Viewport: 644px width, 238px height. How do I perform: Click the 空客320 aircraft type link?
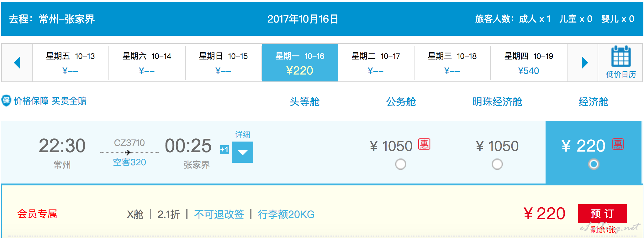(129, 162)
